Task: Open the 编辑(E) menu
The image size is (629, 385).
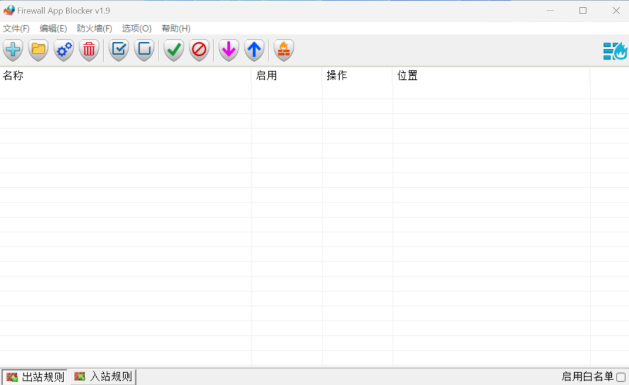Action: pyautogui.click(x=53, y=28)
